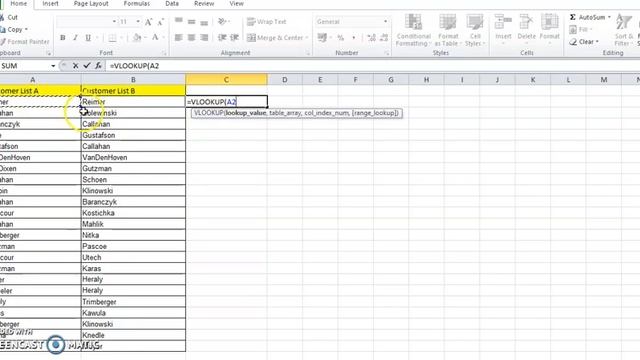Open the font name dropdown
Viewport: 640px width, 360px height.
114,22
